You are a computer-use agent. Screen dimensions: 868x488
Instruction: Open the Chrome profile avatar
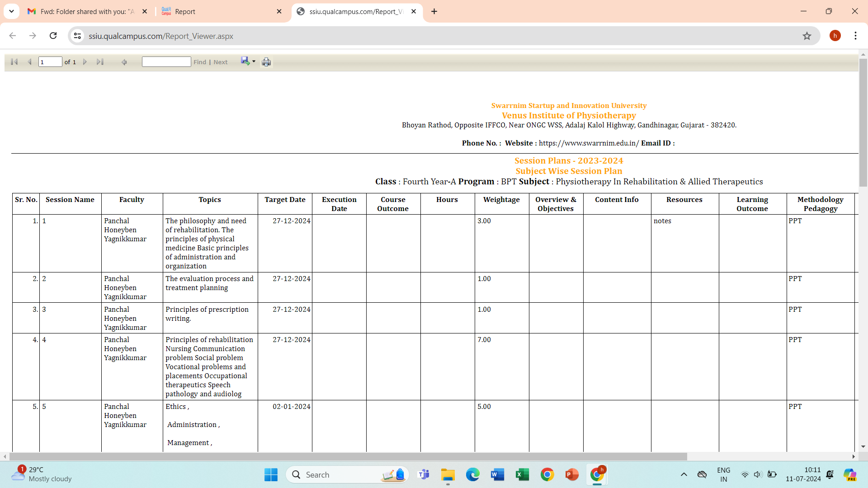(x=835, y=36)
